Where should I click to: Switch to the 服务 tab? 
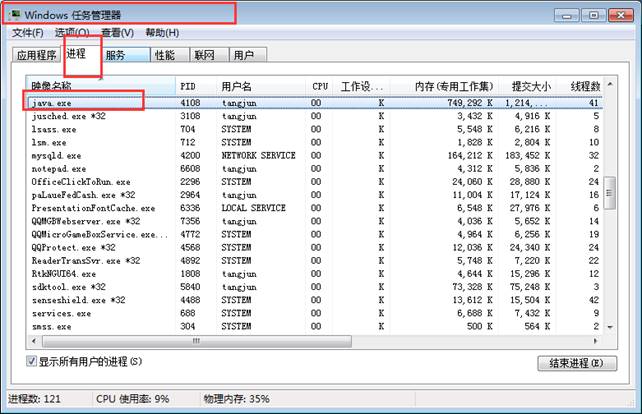125,55
